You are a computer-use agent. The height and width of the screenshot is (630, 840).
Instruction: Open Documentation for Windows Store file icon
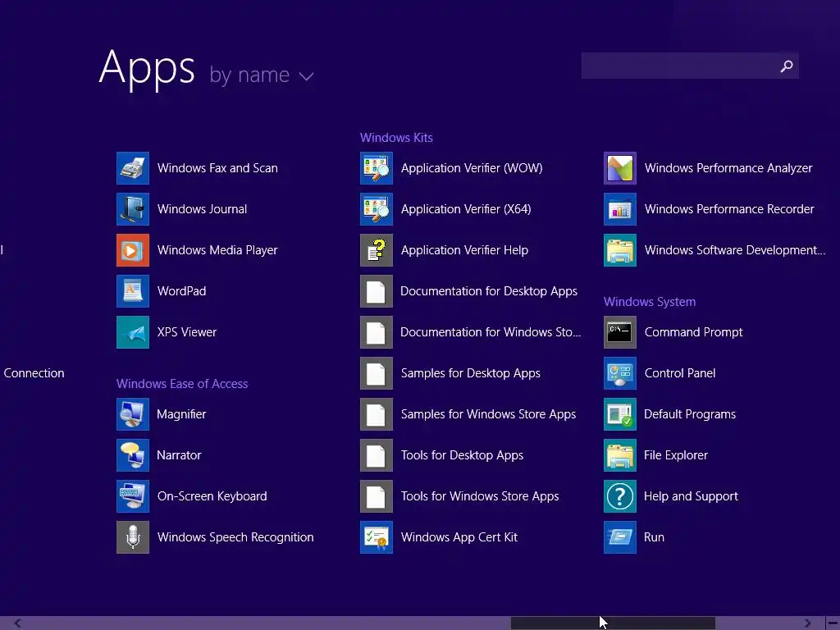click(377, 332)
